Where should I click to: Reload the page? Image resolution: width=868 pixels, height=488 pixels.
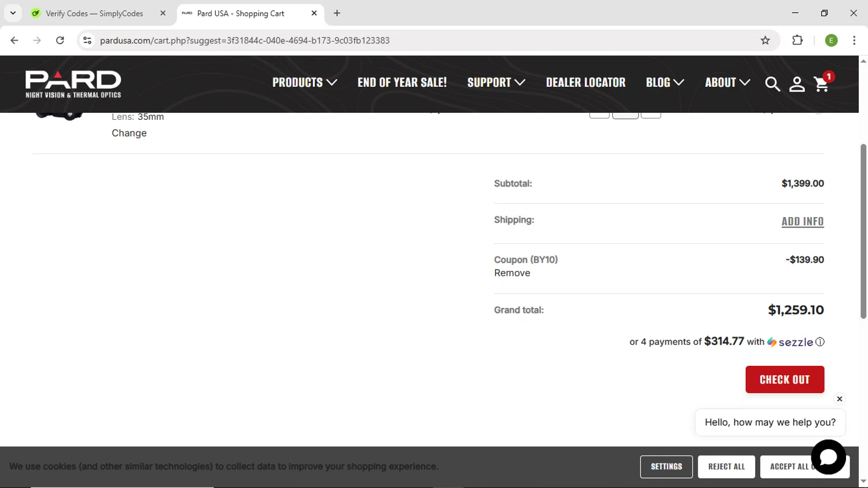(x=60, y=41)
